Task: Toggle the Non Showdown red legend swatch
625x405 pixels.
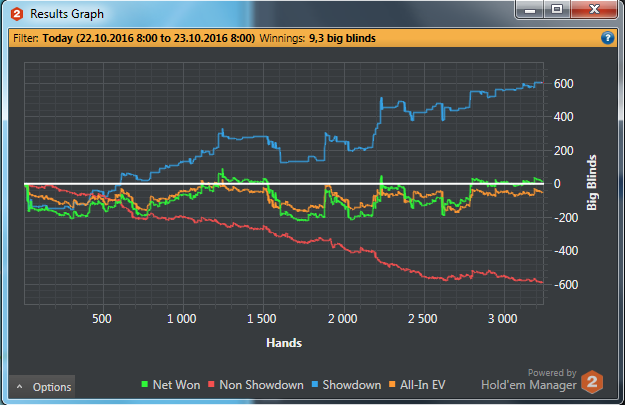Action: tap(211, 384)
